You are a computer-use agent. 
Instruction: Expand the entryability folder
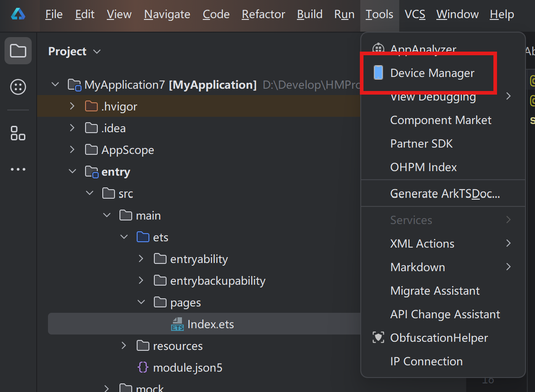141,258
